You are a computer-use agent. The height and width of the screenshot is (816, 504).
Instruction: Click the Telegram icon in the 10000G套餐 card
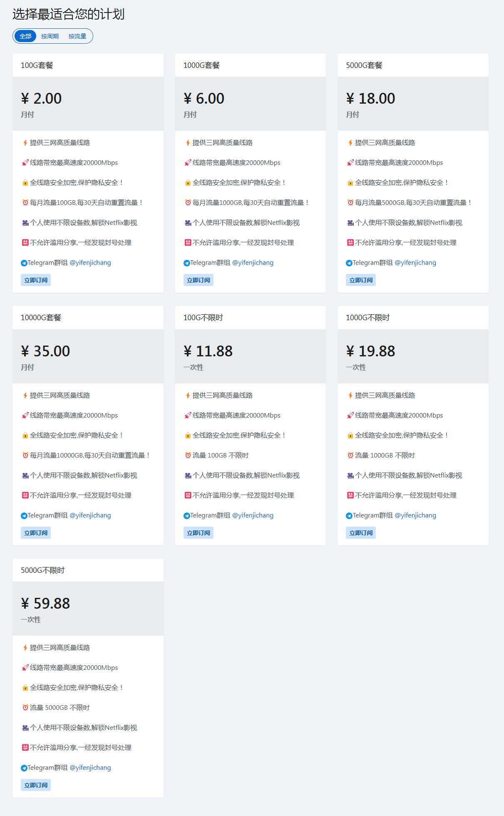24,516
